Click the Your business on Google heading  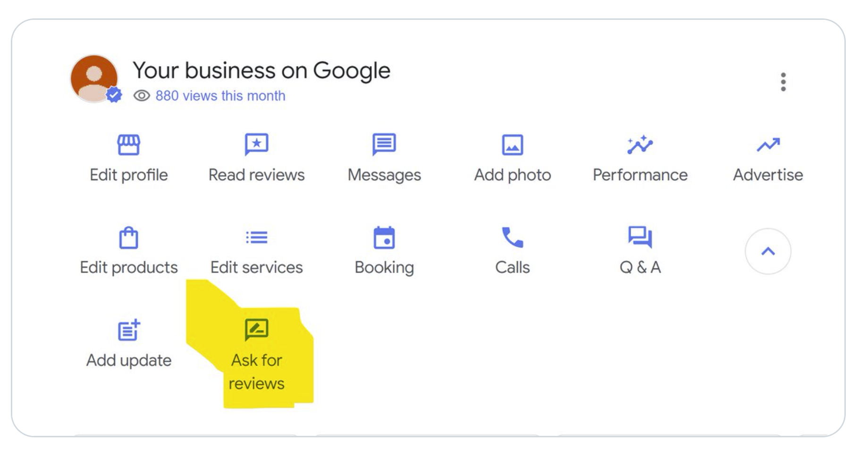[261, 71]
